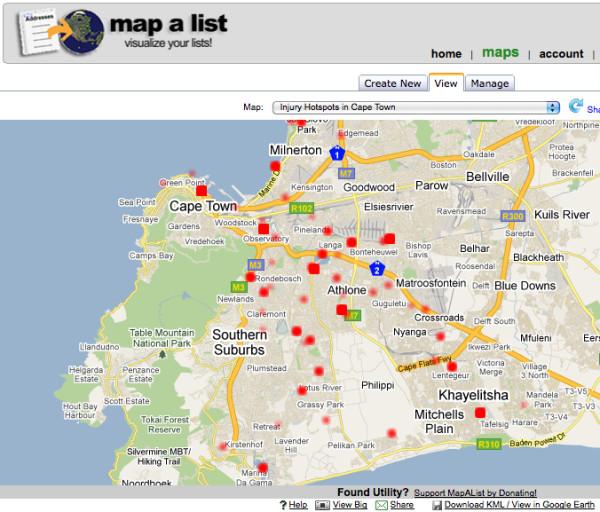Open the Map selection dropdown
Viewport: 600px width, 512px height.
click(415, 107)
